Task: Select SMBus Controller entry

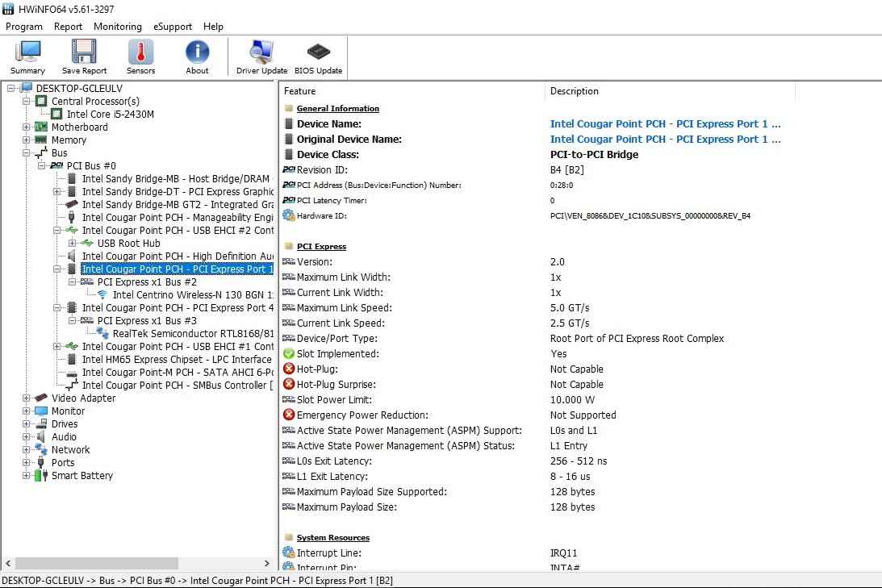Action: click(x=178, y=386)
